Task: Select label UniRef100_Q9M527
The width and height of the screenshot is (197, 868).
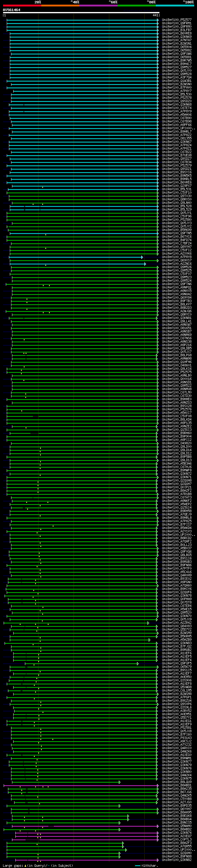Action: click(x=177, y=67)
